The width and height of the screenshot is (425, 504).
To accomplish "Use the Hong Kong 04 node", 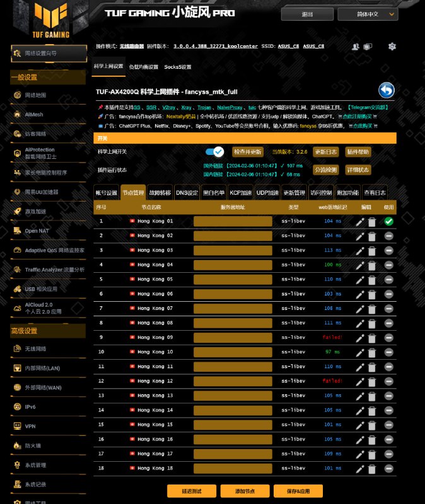I will click(x=388, y=265).
